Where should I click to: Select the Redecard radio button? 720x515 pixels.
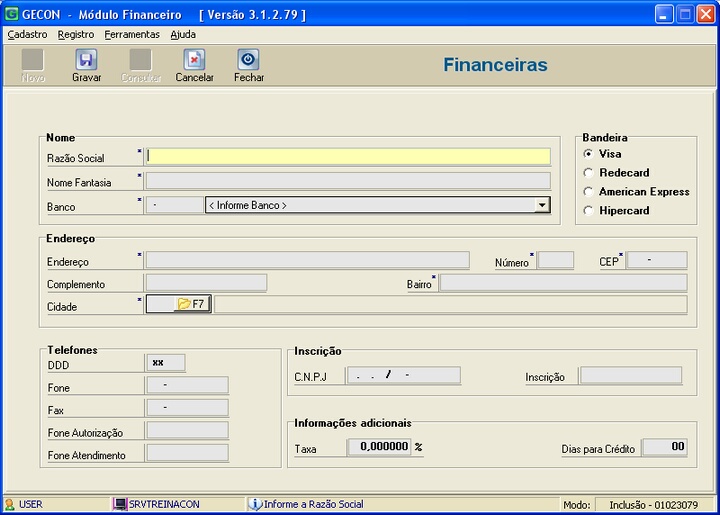coord(588,173)
